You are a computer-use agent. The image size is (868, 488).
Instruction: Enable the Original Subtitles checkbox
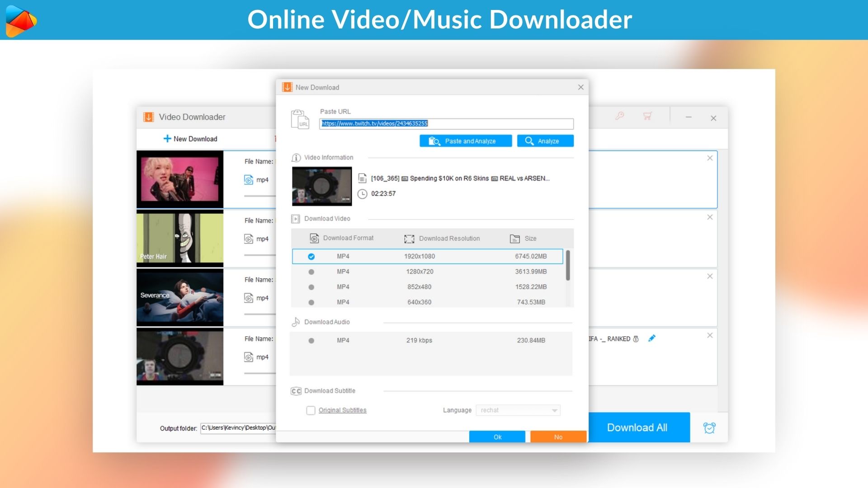[x=311, y=410]
